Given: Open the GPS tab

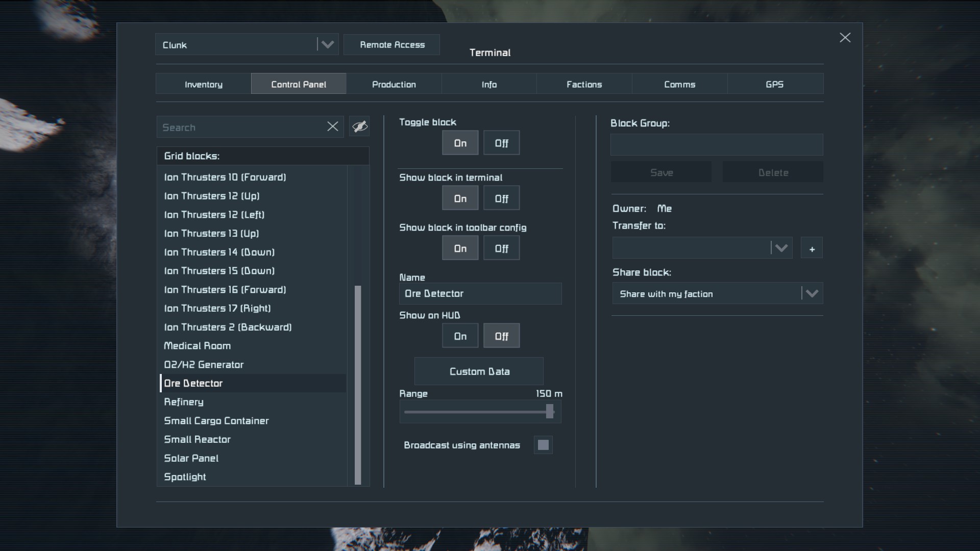Looking at the screenshot, I should pos(774,84).
